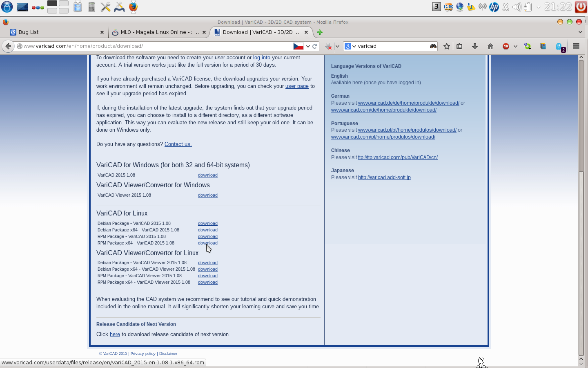Viewport: 588px width, 368px height.
Task: Click the URL address bar
Action: [x=157, y=46]
